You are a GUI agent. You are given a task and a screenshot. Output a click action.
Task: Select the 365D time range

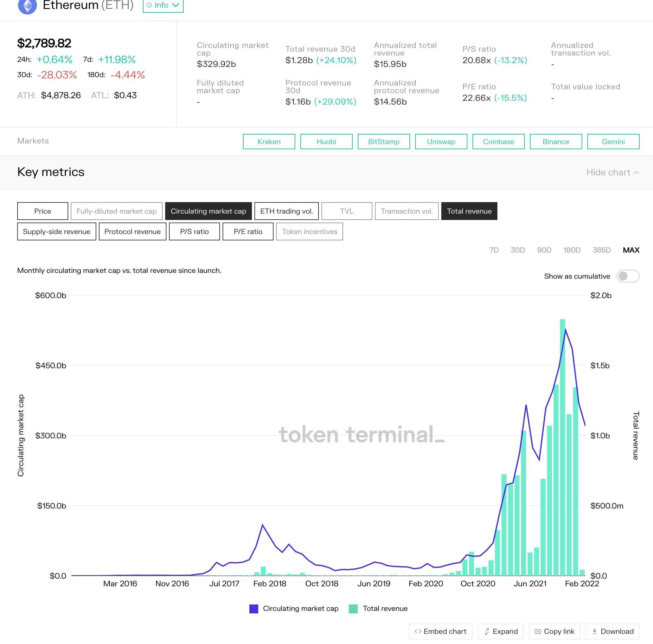(x=602, y=250)
